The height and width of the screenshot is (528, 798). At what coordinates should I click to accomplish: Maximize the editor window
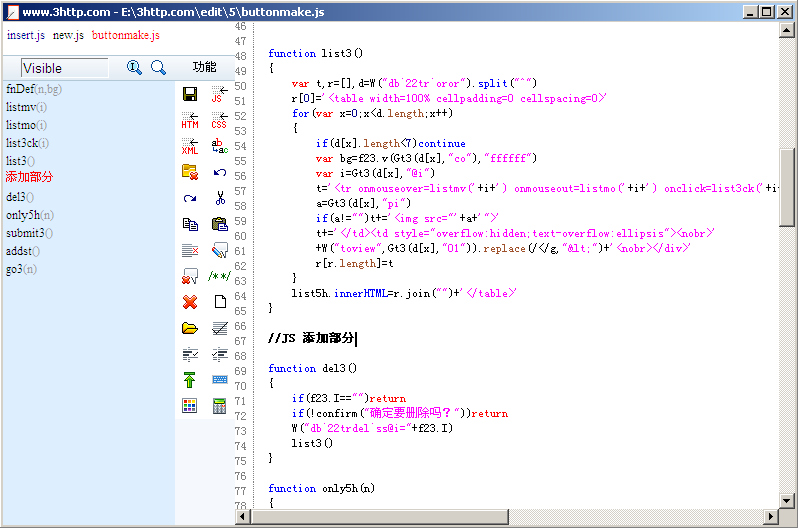click(766, 12)
